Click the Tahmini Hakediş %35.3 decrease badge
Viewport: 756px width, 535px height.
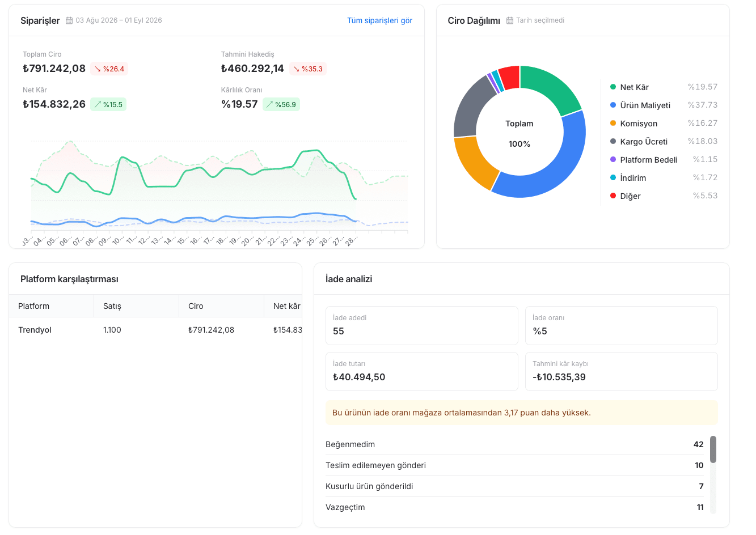point(308,69)
